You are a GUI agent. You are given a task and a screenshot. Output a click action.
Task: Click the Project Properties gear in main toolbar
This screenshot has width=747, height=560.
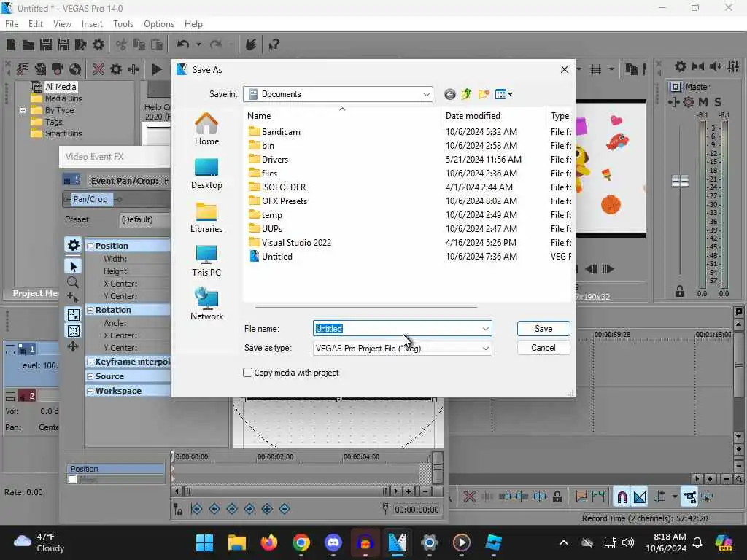98,44
